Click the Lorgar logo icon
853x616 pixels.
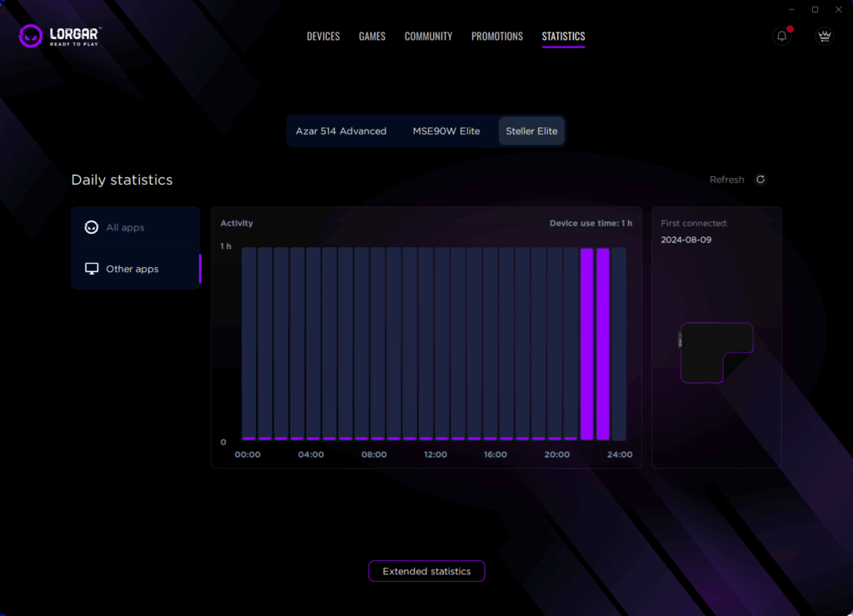coord(31,36)
